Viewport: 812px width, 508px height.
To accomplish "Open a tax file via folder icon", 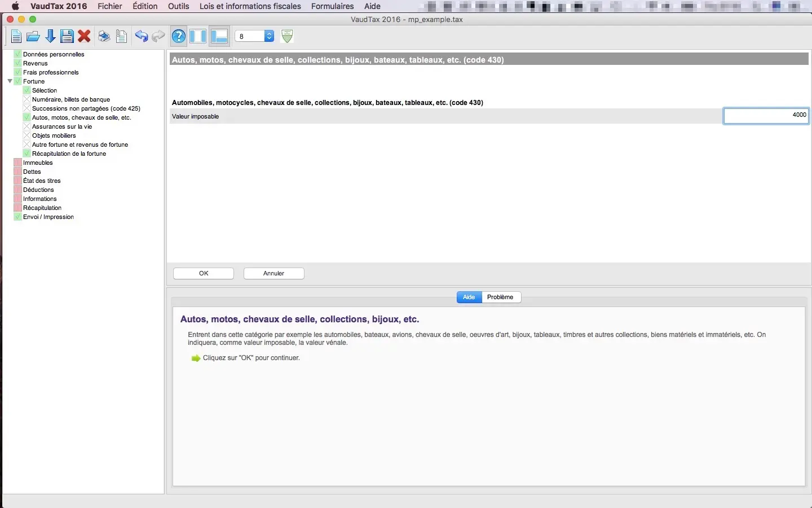I will point(33,37).
